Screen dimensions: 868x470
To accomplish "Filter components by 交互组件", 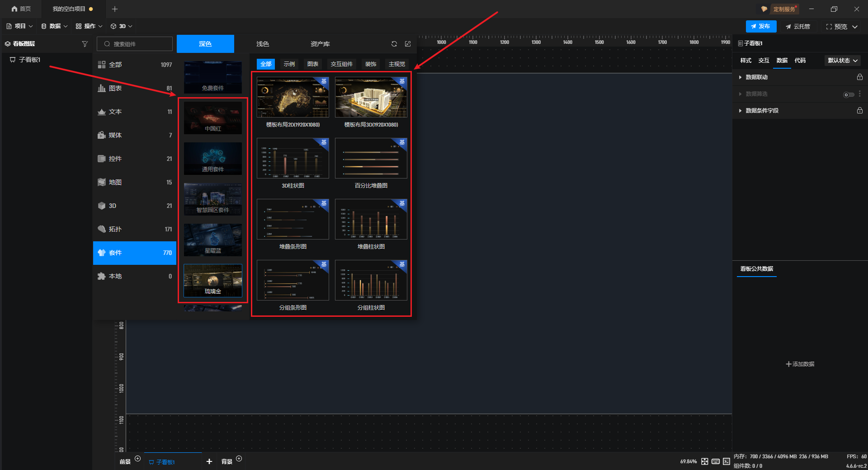I will [x=342, y=64].
